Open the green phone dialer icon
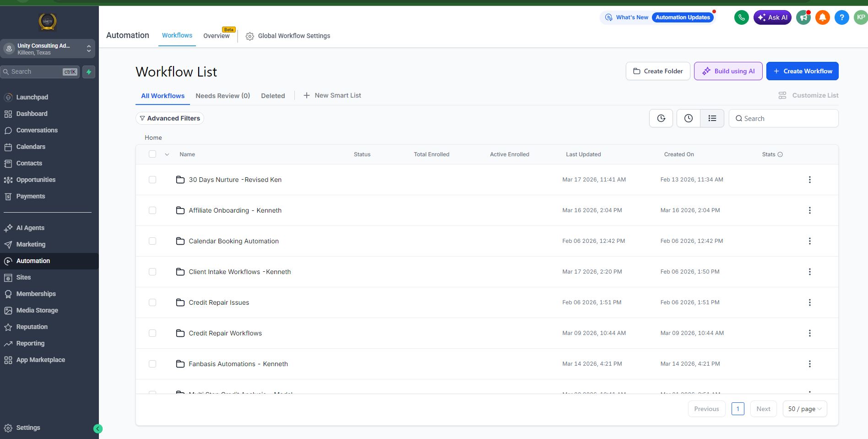The width and height of the screenshot is (868, 439). 741,17
